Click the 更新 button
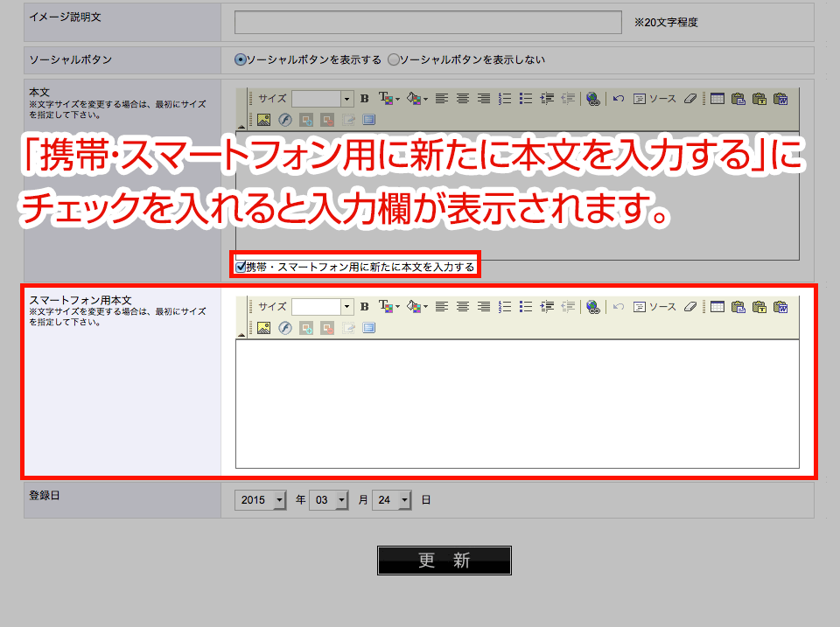Viewport: 840px width, 627px height. 444,560
